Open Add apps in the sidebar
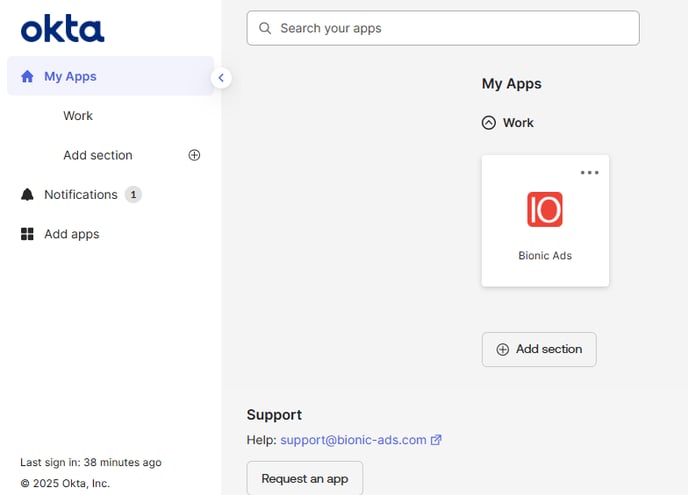688x495 pixels. [72, 234]
